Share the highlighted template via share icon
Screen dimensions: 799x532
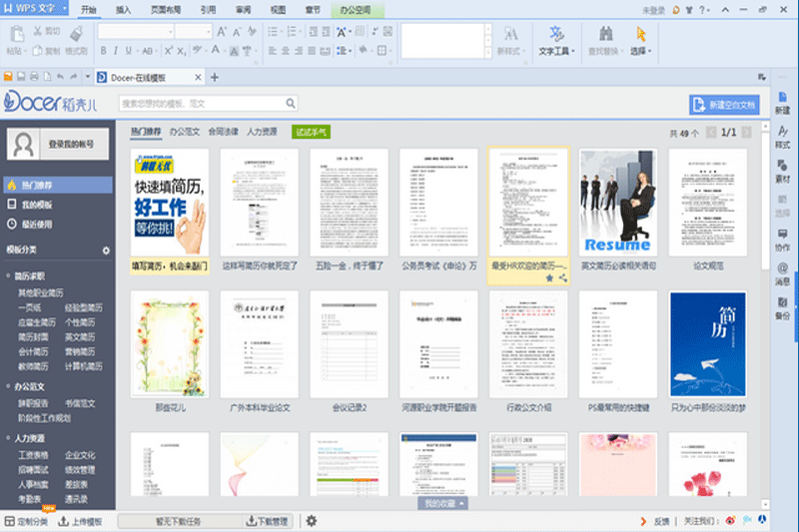point(562,278)
